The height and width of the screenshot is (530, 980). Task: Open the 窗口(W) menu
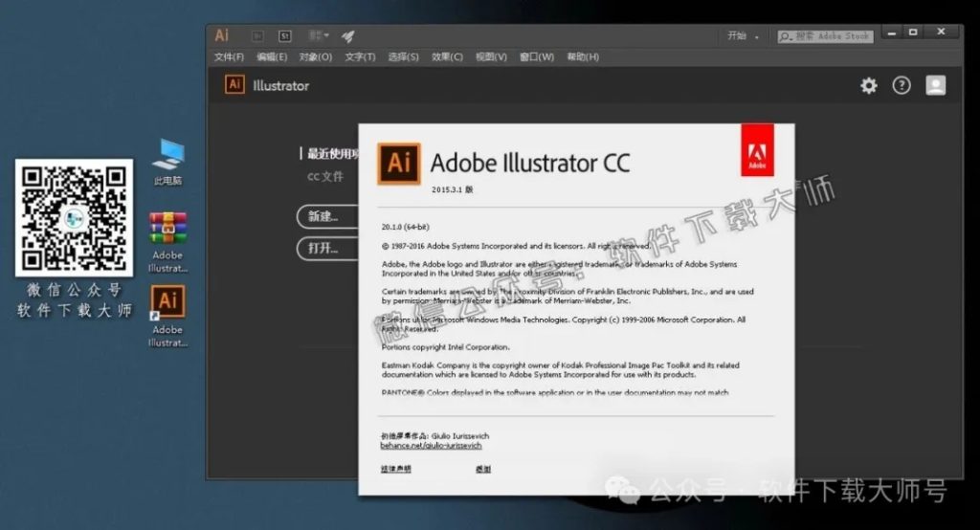pos(537,56)
